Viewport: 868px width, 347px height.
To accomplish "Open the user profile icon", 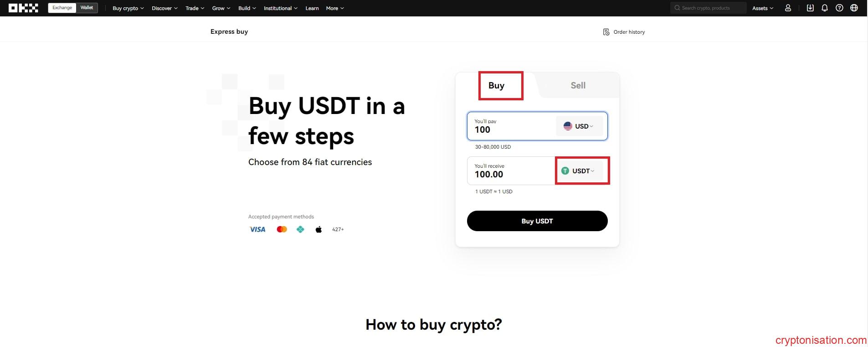I will (x=788, y=8).
